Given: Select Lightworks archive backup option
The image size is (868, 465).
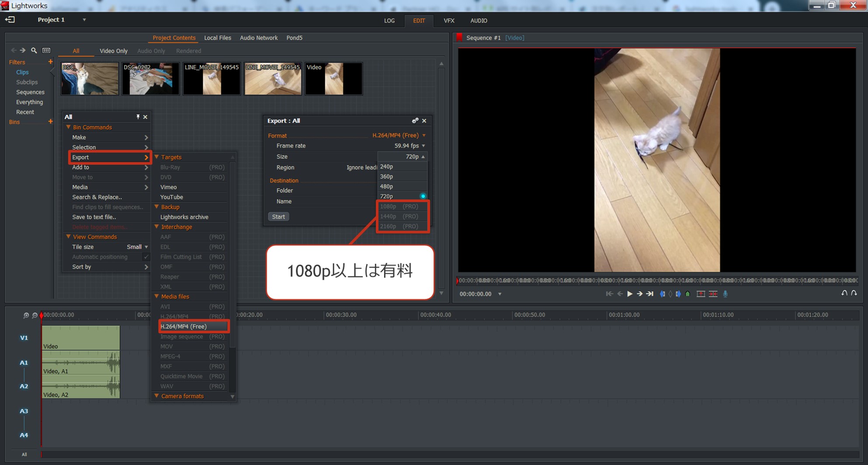Looking at the screenshot, I should tap(184, 217).
